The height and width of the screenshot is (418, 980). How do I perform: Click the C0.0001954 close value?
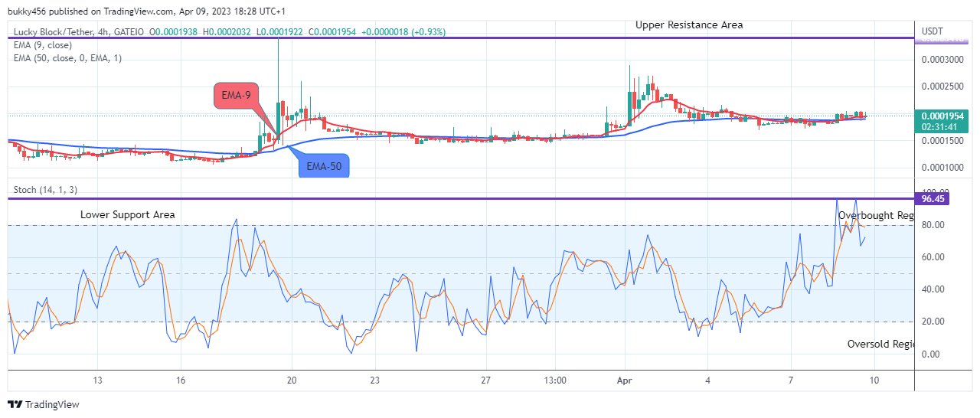click(334, 32)
